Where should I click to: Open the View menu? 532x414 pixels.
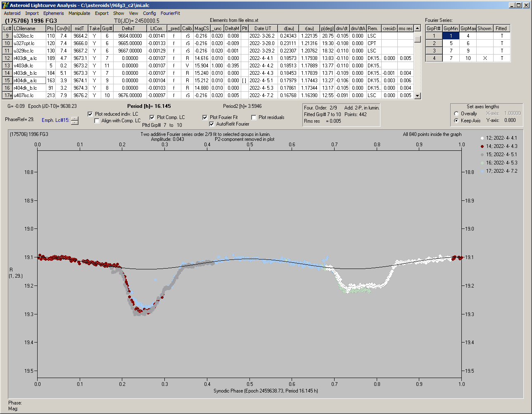pos(133,13)
